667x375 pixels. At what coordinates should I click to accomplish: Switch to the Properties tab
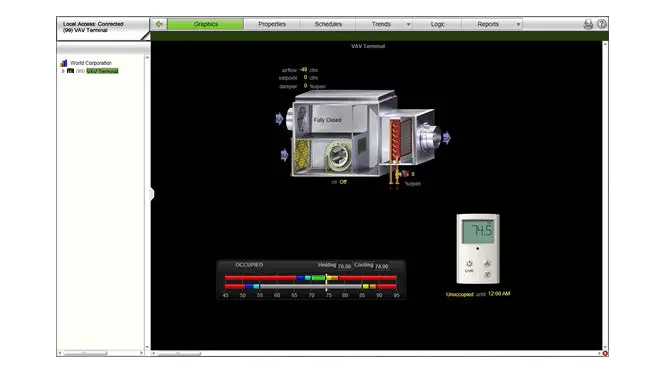[272, 24]
